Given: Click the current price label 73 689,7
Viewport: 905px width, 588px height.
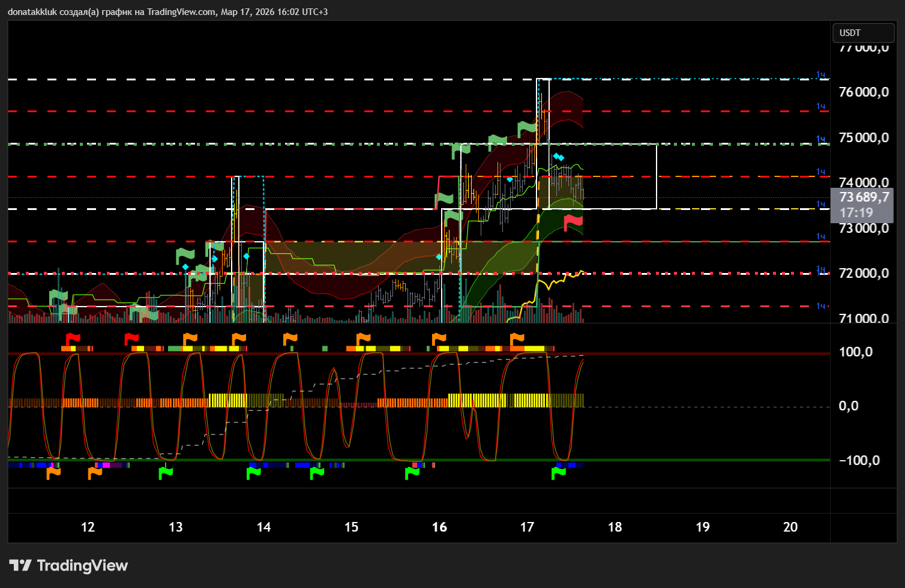Looking at the screenshot, I should click(864, 197).
